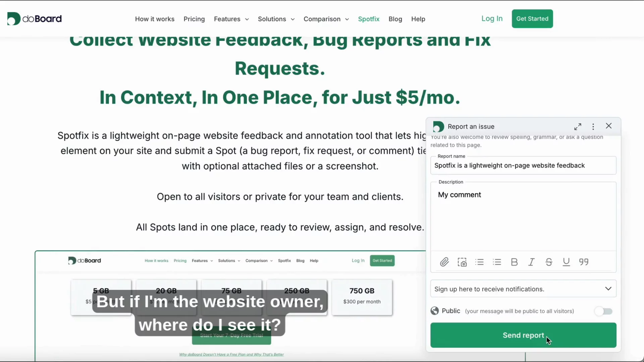Insert a numbered list
644x362 pixels.
[497, 262]
